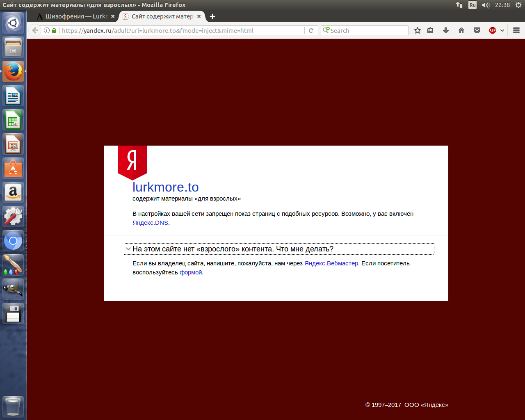The height and width of the screenshot is (420, 525).
Task: Launch LibreOffice Calc from the dock
Action: 13,120
